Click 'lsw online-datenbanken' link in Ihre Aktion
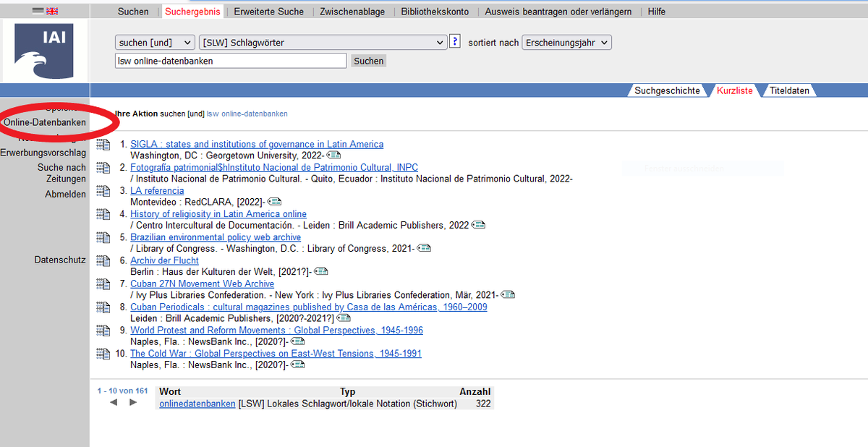The width and height of the screenshot is (868, 447). (247, 114)
